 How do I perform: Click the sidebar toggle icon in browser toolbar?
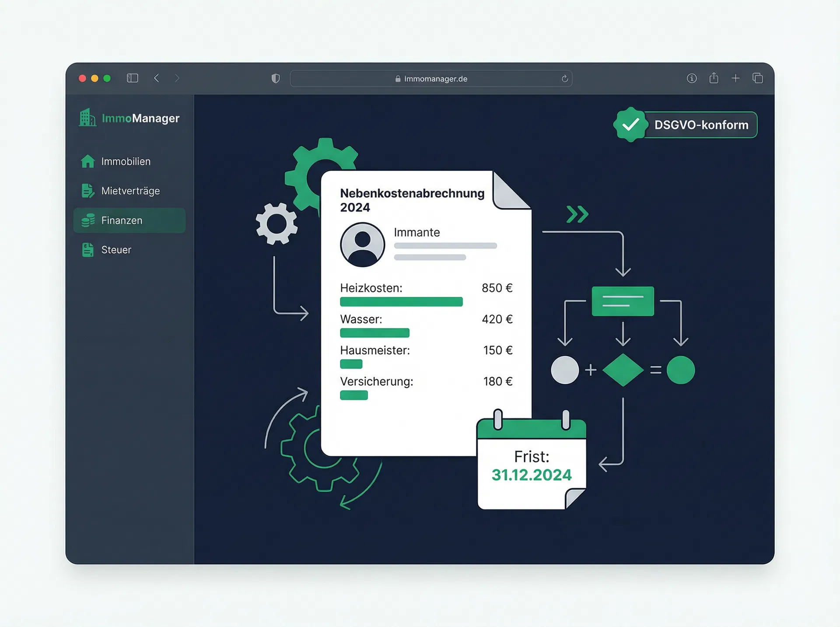pyautogui.click(x=132, y=78)
